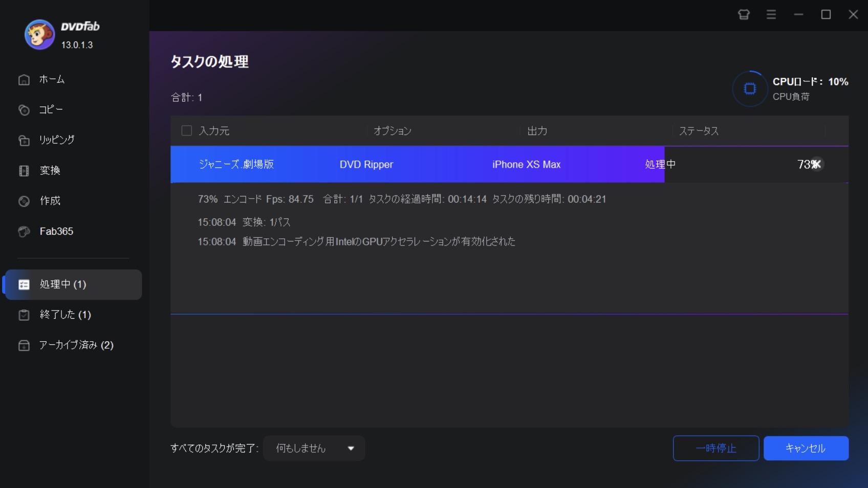Click the Fps: 84.75 encode info

click(290, 199)
